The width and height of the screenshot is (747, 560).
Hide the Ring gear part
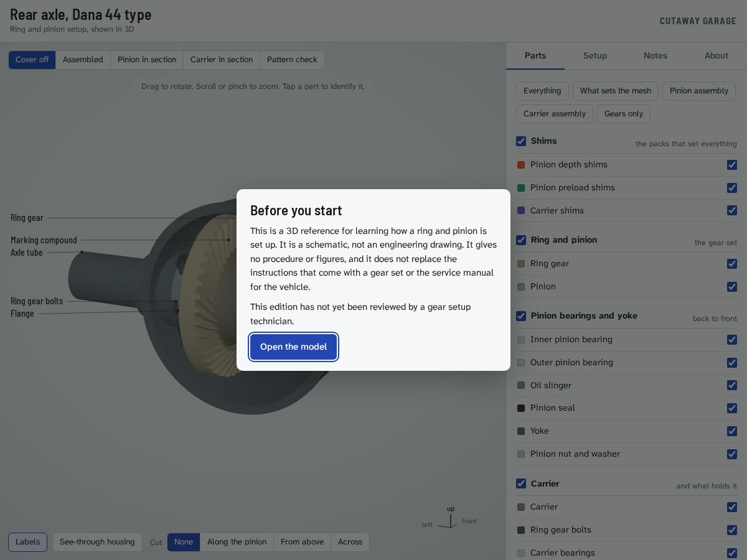pyautogui.click(x=732, y=264)
